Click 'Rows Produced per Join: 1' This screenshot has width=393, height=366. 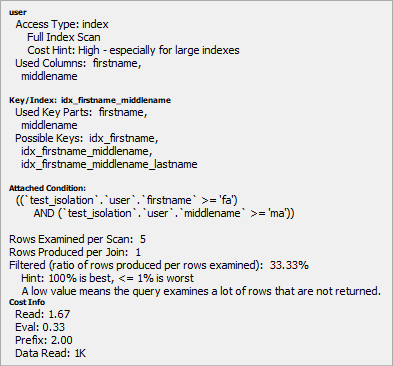(x=75, y=252)
